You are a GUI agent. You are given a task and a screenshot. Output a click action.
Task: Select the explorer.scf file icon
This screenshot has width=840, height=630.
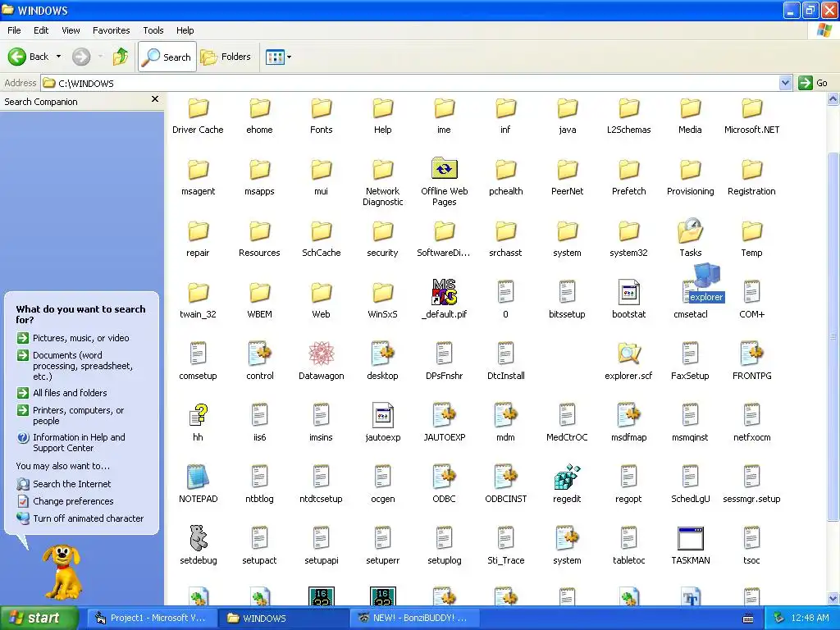pyautogui.click(x=628, y=354)
